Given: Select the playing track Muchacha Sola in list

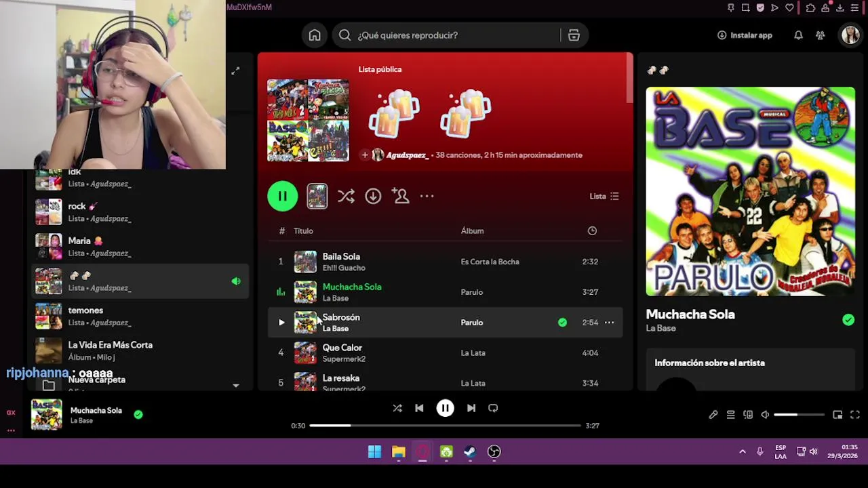Looking at the screenshot, I should 352,287.
